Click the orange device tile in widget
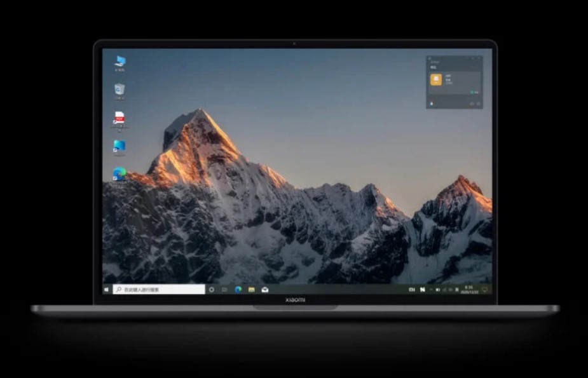The width and height of the screenshot is (588, 378). click(x=436, y=79)
